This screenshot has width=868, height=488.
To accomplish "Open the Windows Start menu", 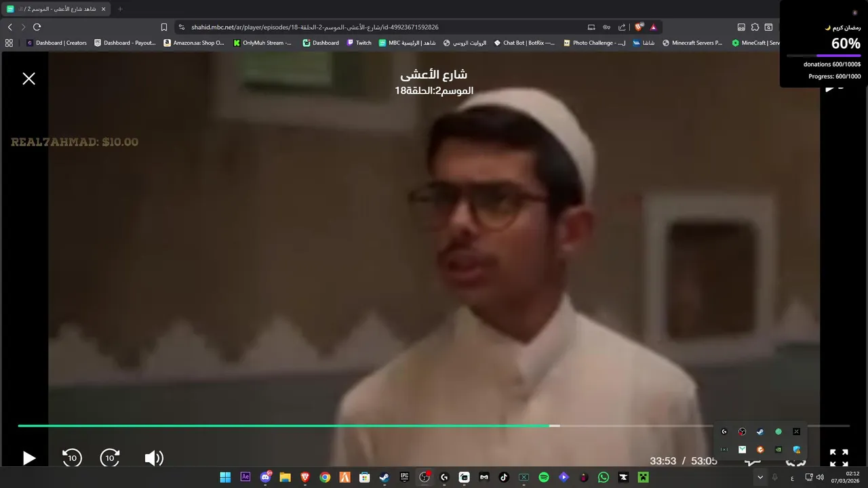I will 225,477.
